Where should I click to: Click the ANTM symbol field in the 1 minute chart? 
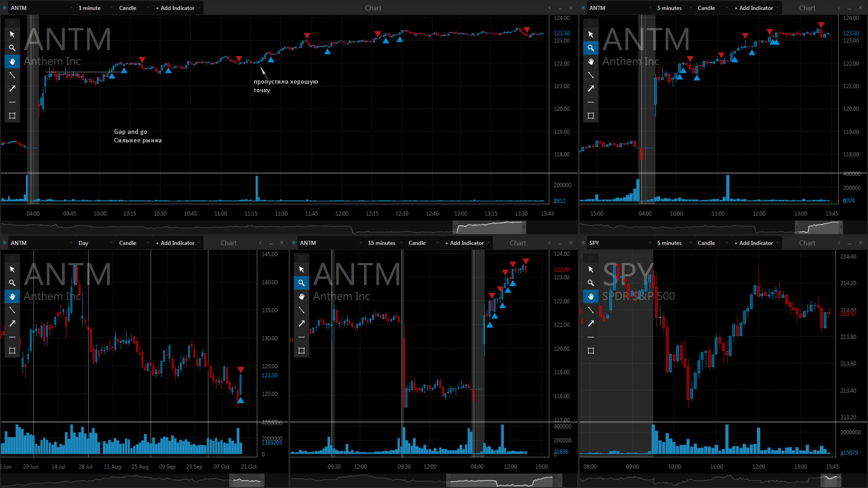point(42,8)
